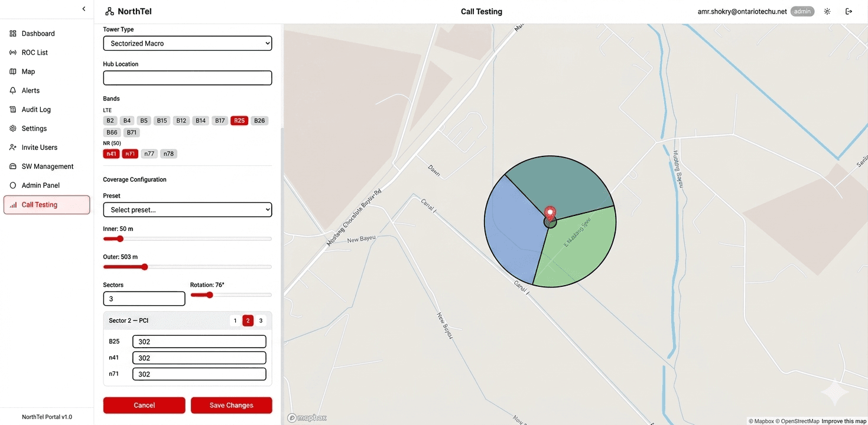Click the Outer radius slider handle

(145, 267)
